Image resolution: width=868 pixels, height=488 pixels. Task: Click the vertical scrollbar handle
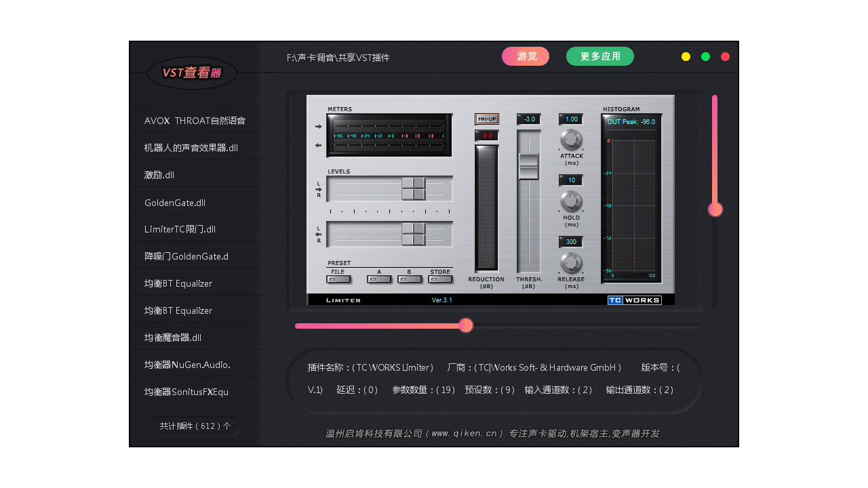pyautogui.click(x=715, y=209)
